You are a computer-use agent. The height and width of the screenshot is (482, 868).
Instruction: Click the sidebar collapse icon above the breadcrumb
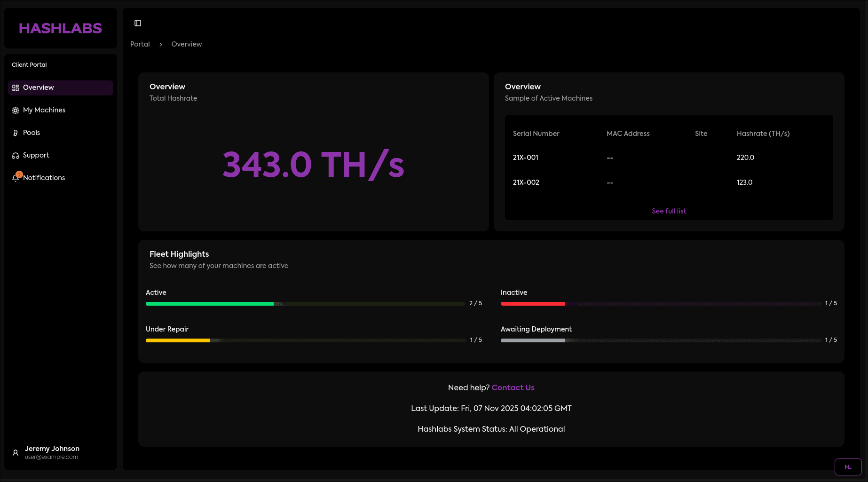[137, 23]
